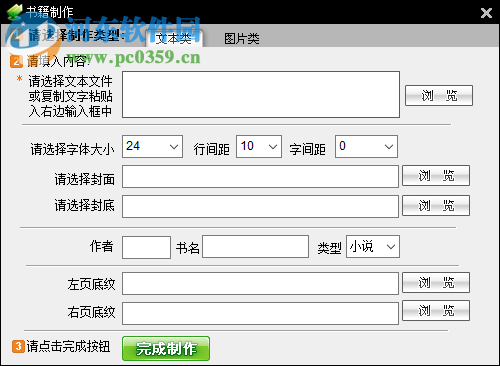Click the green 完成制作 button
Screen dimensions: 500x366
(x=166, y=349)
